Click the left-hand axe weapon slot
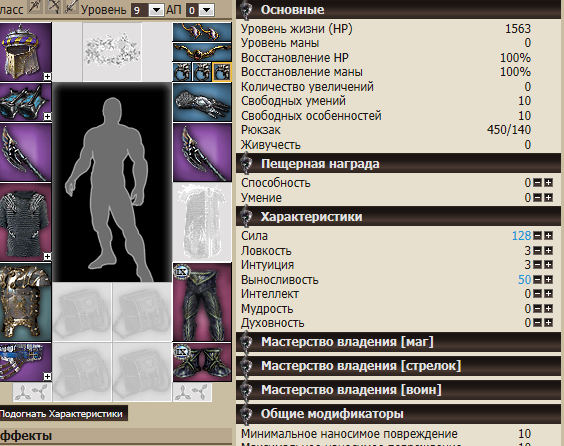 pos(26,153)
